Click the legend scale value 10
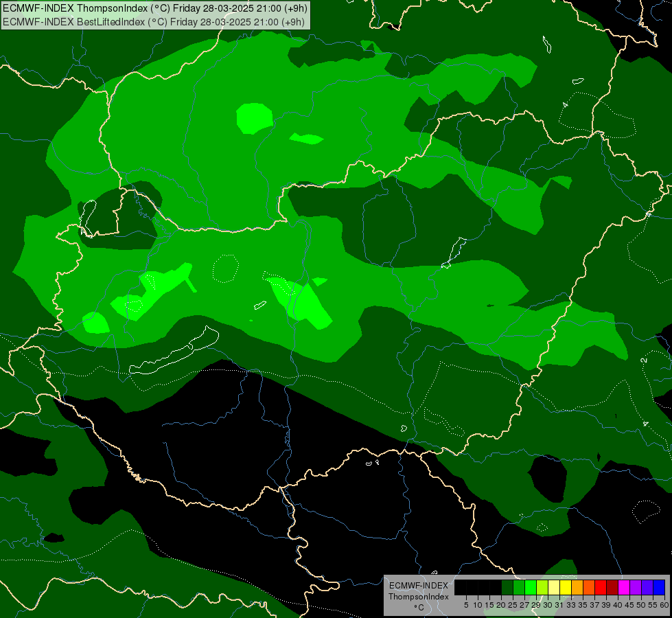 pos(478,605)
